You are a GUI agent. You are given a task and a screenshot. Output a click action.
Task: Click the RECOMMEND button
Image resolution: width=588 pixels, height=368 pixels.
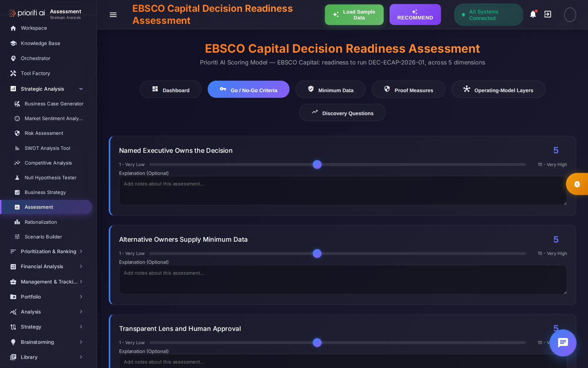point(415,15)
